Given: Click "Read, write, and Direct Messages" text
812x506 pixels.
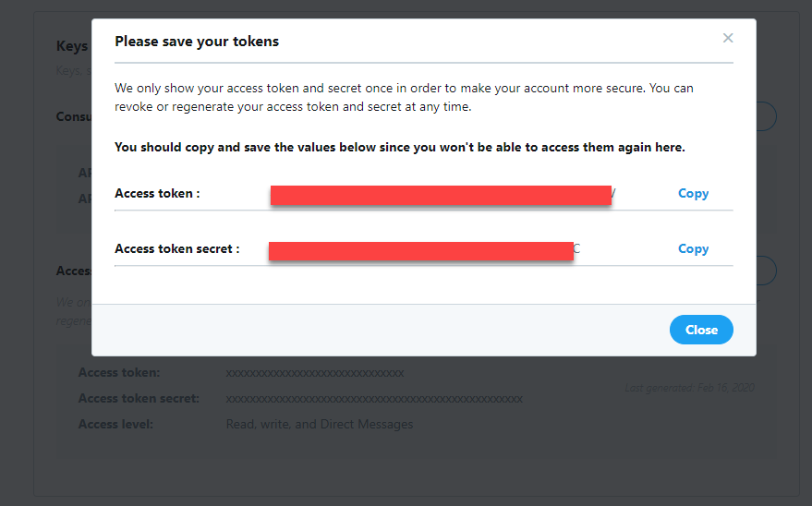Looking at the screenshot, I should [x=320, y=425].
